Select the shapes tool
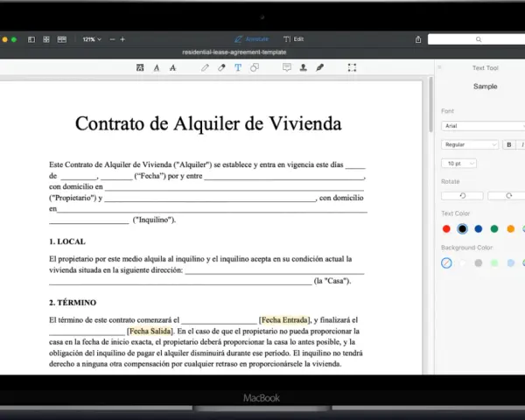The image size is (525, 420). [255, 67]
